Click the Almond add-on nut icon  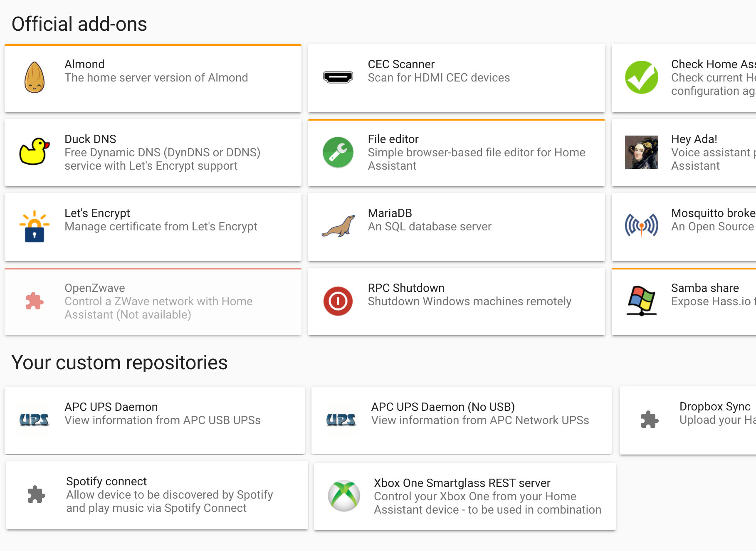click(35, 77)
